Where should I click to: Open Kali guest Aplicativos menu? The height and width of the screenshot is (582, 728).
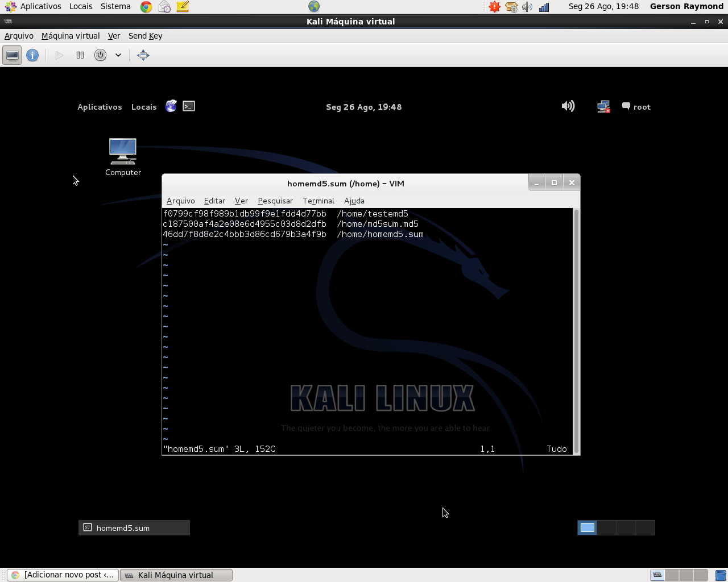tap(100, 107)
